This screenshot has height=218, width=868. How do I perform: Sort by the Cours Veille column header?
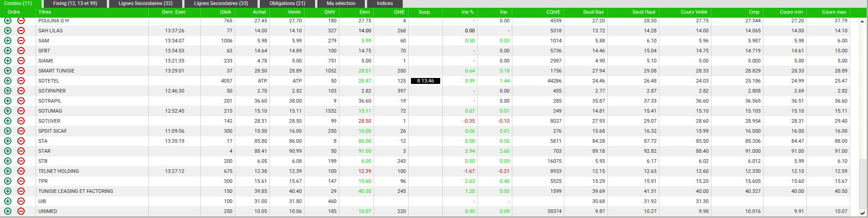(x=685, y=12)
